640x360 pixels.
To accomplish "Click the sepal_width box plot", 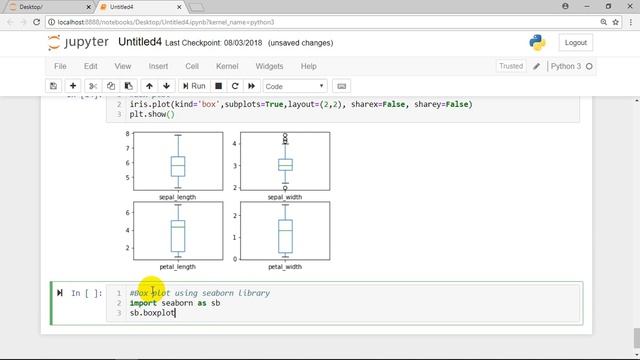I will tap(285, 161).
